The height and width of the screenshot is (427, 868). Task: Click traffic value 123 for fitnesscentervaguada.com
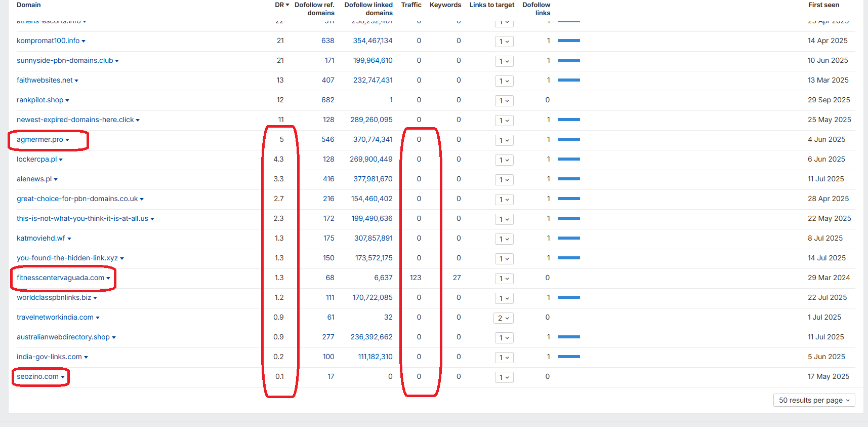pyautogui.click(x=416, y=278)
